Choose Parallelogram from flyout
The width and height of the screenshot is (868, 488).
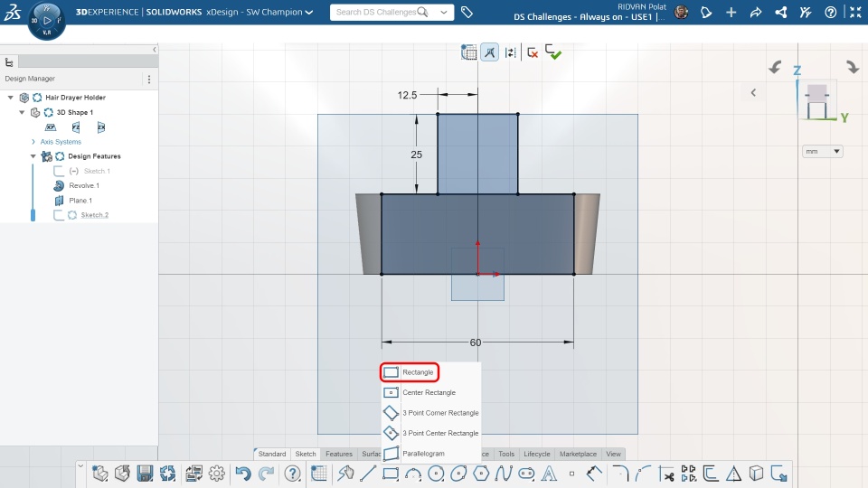tap(414, 454)
